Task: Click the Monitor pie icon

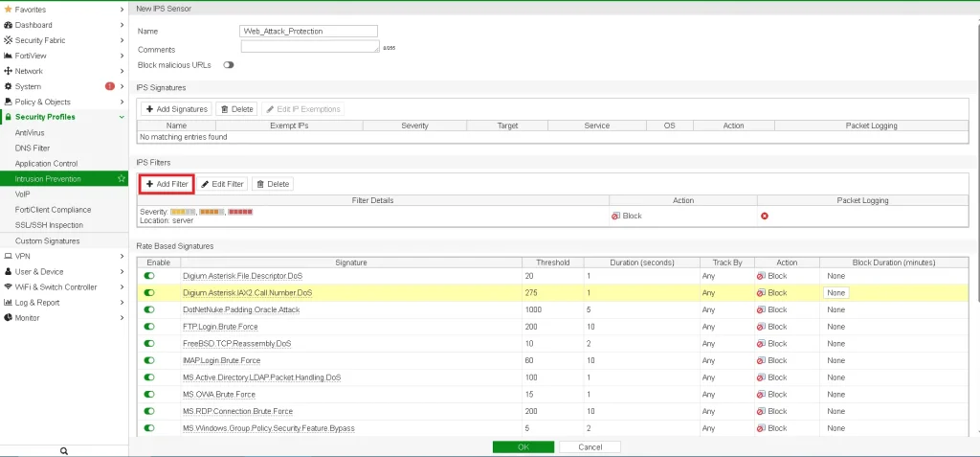Action: [8, 317]
